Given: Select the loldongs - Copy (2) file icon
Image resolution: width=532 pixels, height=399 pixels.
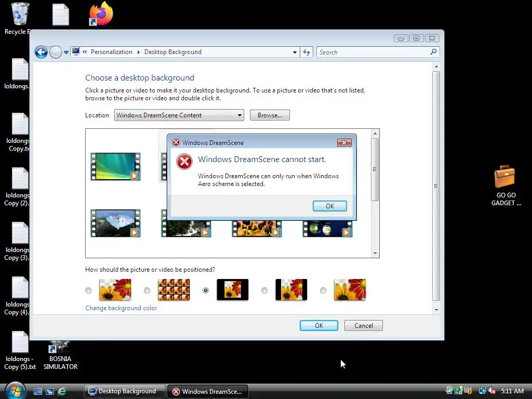Looking at the screenshot, I should click(20, 178).
